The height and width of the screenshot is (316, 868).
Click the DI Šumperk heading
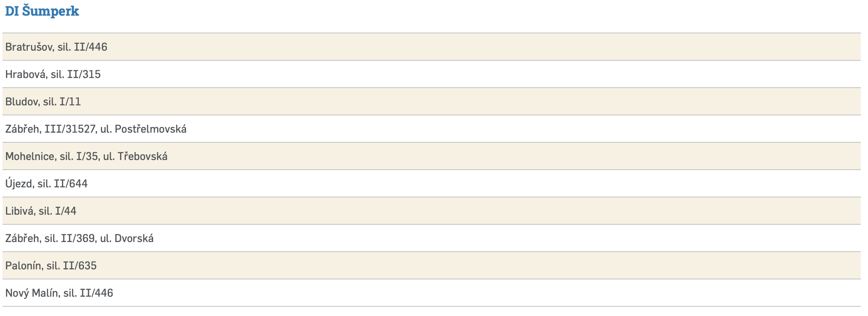(42, 11)
